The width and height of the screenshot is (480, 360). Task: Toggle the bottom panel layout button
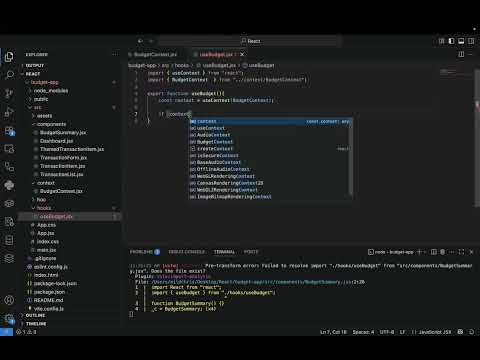[461, 41]
